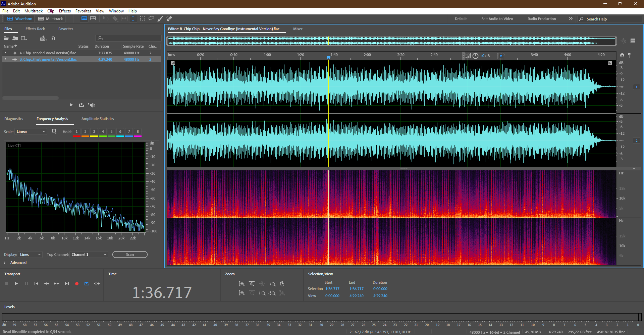The image size is (644, 335).
Task: Click the Fast Forward transport button
Action: point(57,284)
